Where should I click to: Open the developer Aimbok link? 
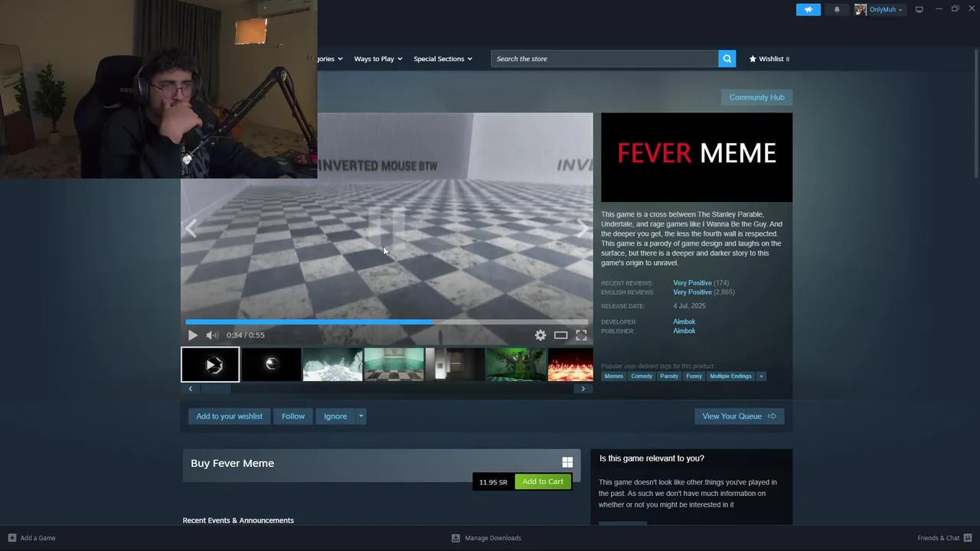click(x=684, y=321)
